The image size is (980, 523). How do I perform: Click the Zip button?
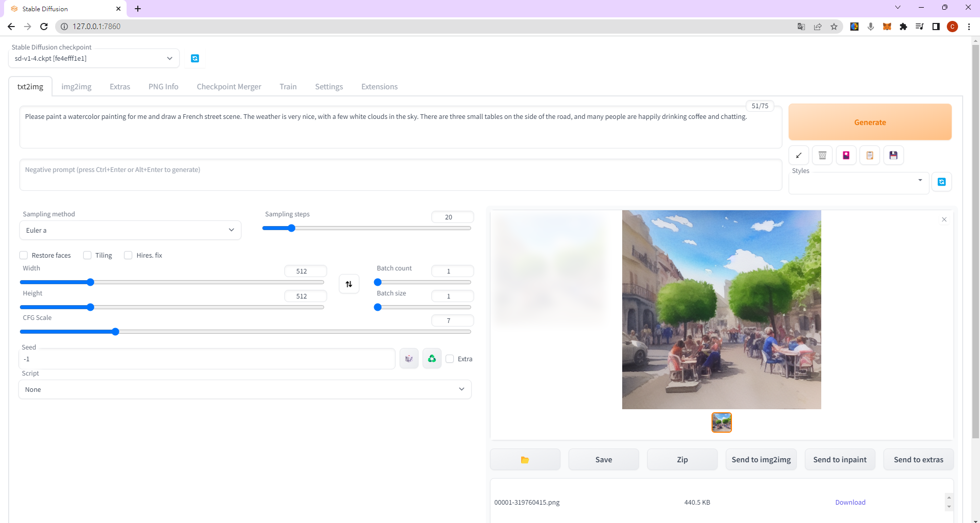point(682,460)
